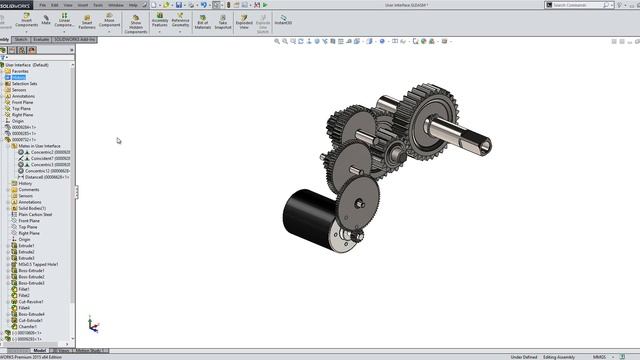The height and width of the screenshot is (360, 640).
Task: Click the feature tree vertical scrollbar
Action: click(73, 184)
